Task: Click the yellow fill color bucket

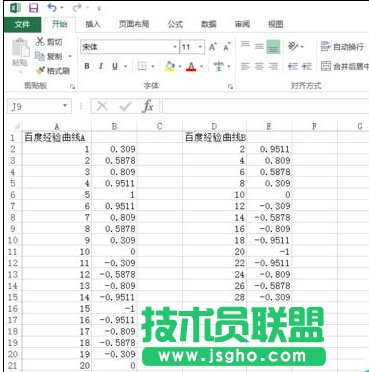Action: click(x=170, y=67)
